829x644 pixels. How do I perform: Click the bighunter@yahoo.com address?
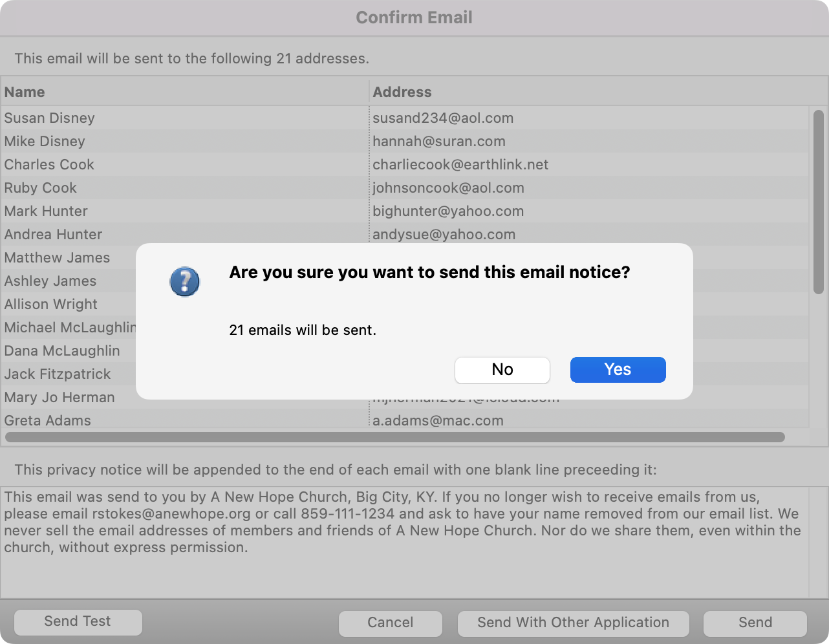tap(447, 211)
